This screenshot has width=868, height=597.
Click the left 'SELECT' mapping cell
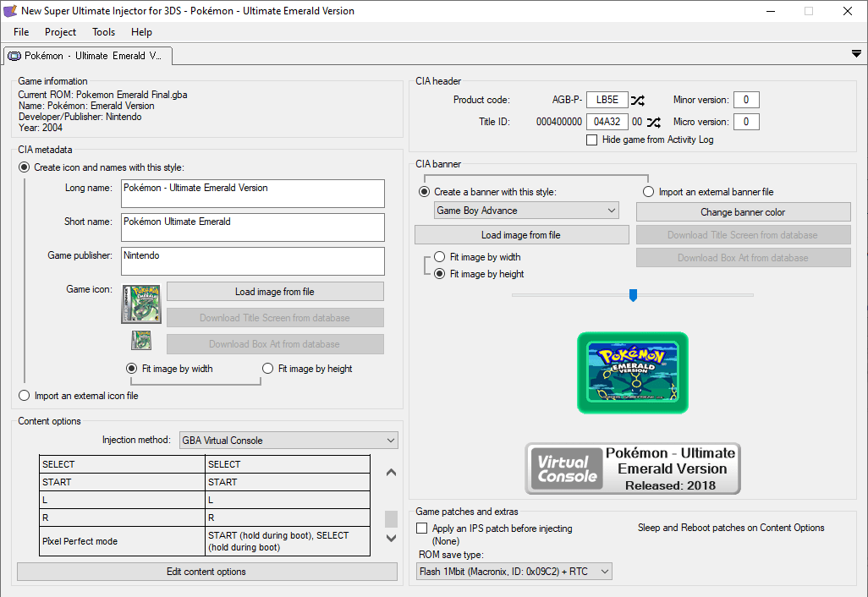123,464
